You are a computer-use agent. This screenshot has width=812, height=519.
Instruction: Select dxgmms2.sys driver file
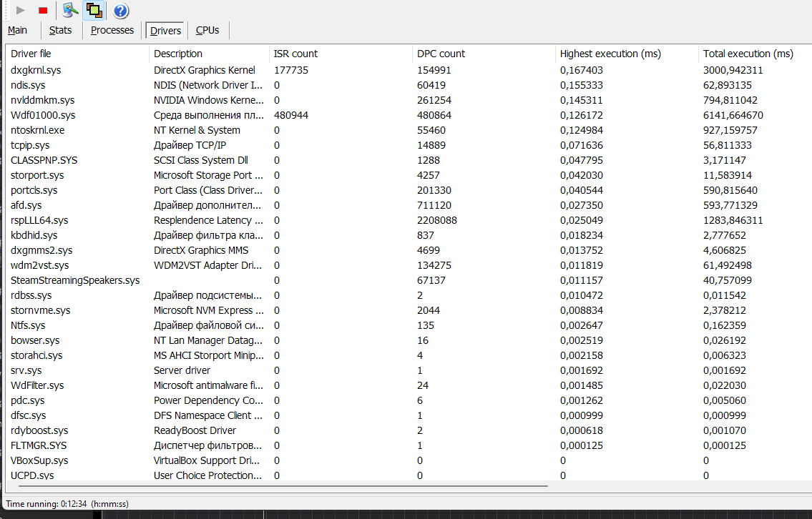[41, 250]
